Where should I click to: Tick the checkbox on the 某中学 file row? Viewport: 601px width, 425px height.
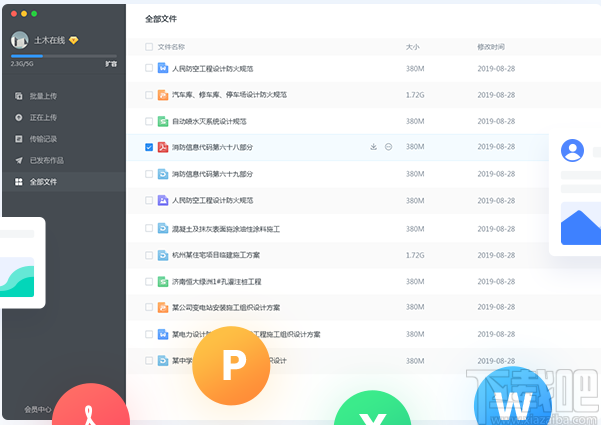pyautogui.click(x=149, y=361)
